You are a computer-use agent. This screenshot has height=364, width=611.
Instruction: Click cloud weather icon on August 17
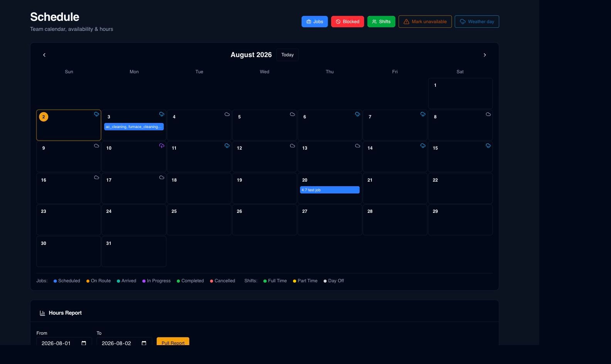162,177
